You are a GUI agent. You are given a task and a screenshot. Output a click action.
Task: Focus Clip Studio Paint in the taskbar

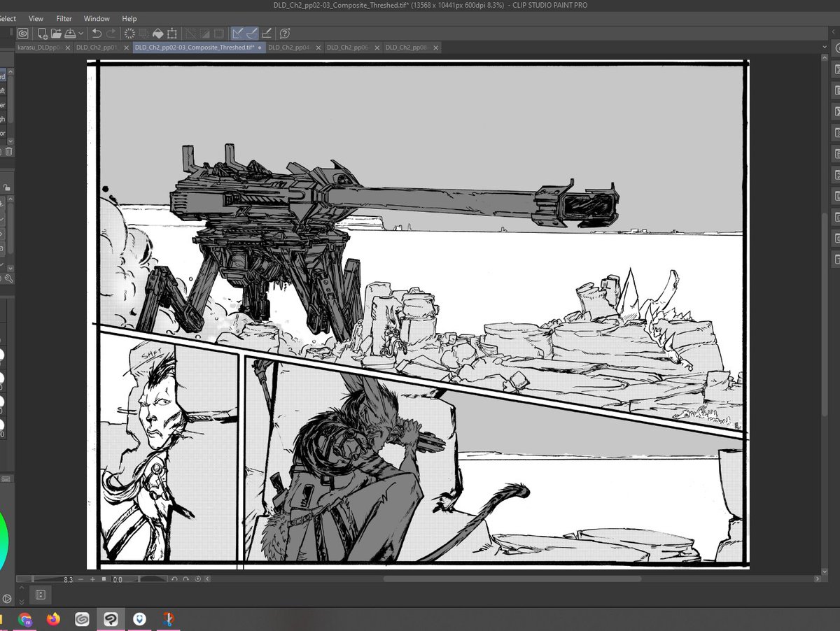[x=111, y=619]
